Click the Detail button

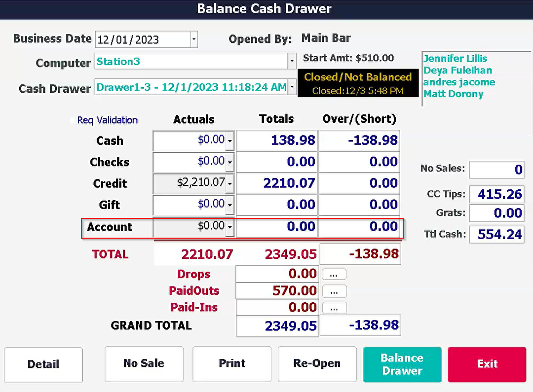[43, 364]
